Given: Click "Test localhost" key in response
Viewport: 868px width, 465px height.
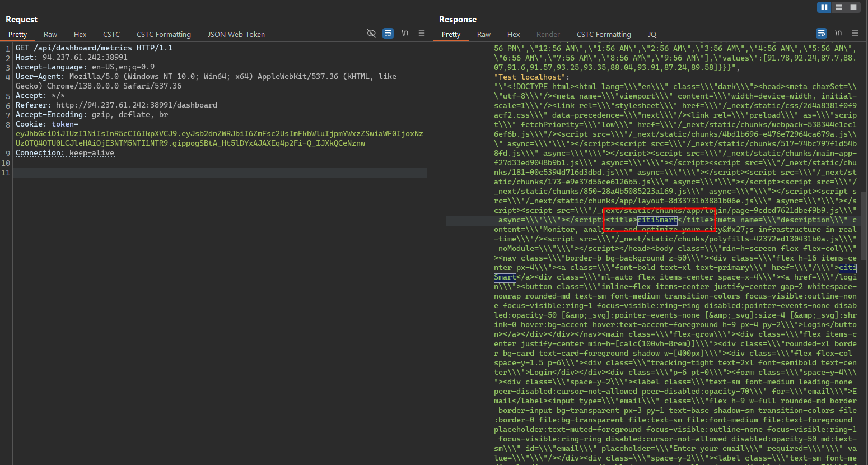Looking at the screenshot, I should click(x=530, y=77).
